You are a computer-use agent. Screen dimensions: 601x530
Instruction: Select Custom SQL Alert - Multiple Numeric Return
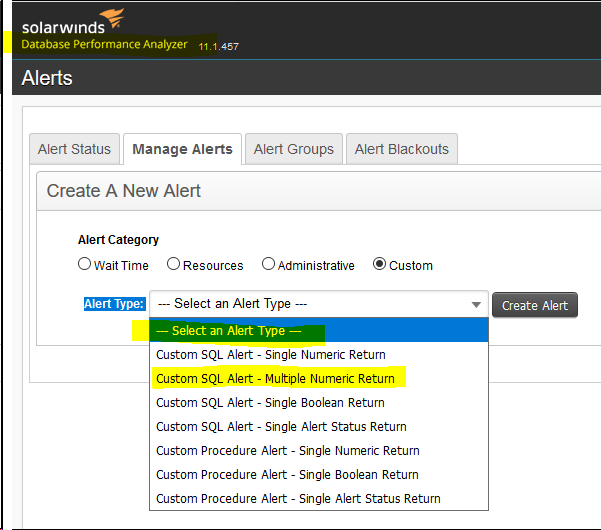275,379
